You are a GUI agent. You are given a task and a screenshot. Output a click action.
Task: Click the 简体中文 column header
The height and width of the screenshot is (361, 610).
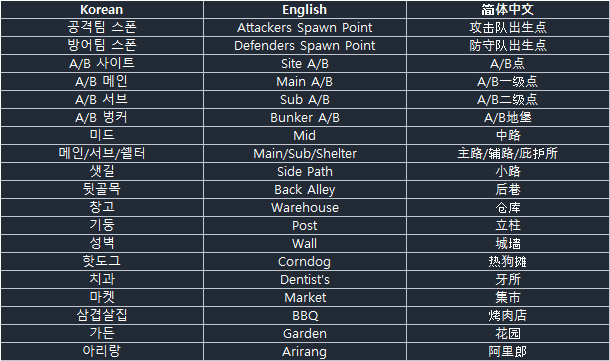tap(508, 9)
